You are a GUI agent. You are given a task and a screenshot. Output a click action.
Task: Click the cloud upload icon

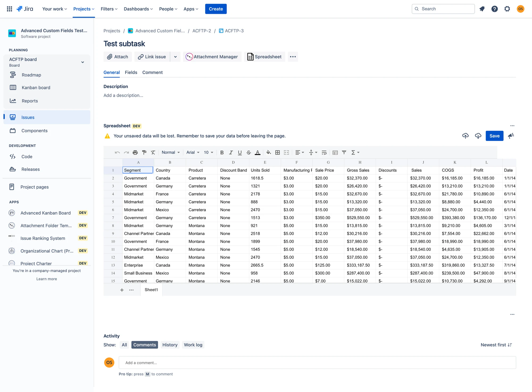pos(465,136)
